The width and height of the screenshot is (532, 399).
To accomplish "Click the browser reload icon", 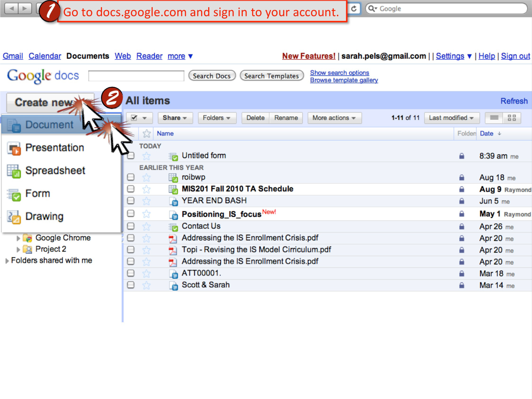I will (x=354, y=9).
